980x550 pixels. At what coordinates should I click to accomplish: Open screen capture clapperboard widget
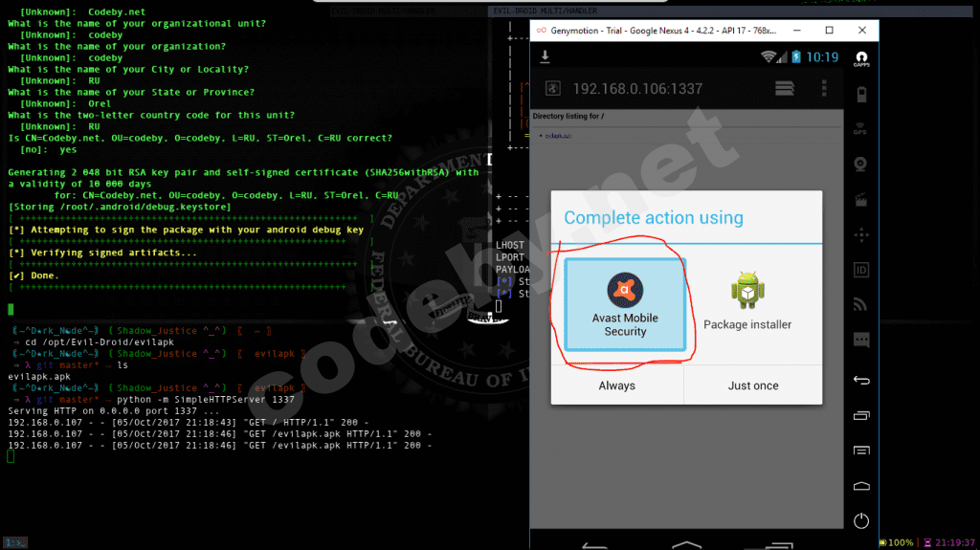pos(861,200)
